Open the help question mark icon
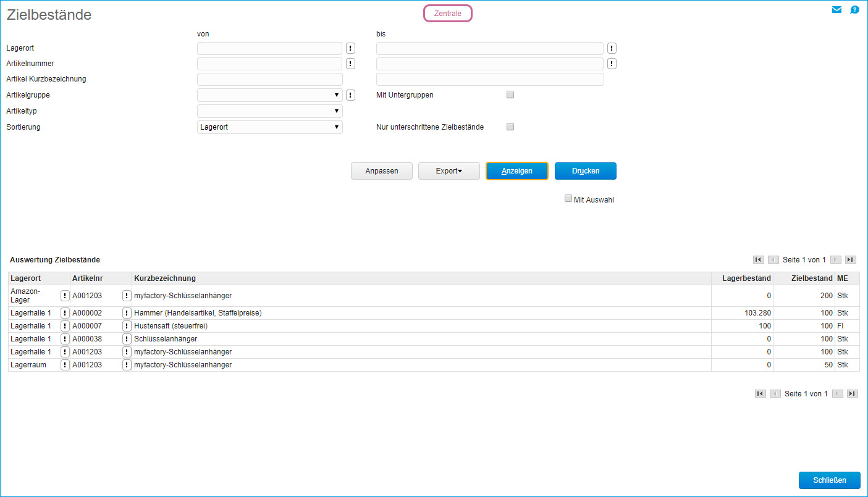Image resolution: width=868 pixels, height=497 pixels. 854,10
